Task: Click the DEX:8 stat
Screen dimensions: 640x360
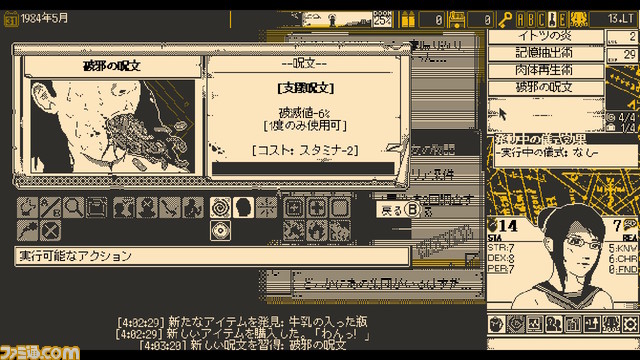Action: coord(501,258)
